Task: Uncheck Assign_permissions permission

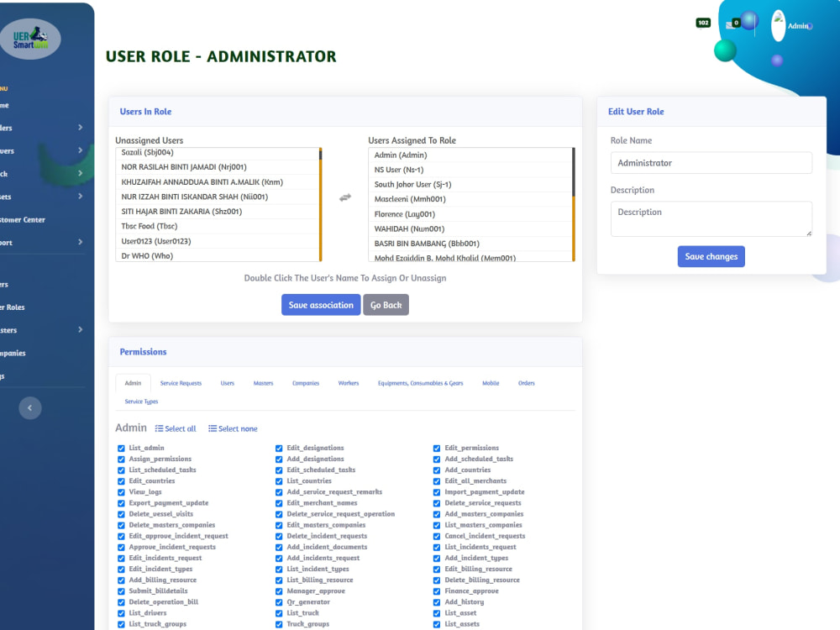Action: pos(121,459)
